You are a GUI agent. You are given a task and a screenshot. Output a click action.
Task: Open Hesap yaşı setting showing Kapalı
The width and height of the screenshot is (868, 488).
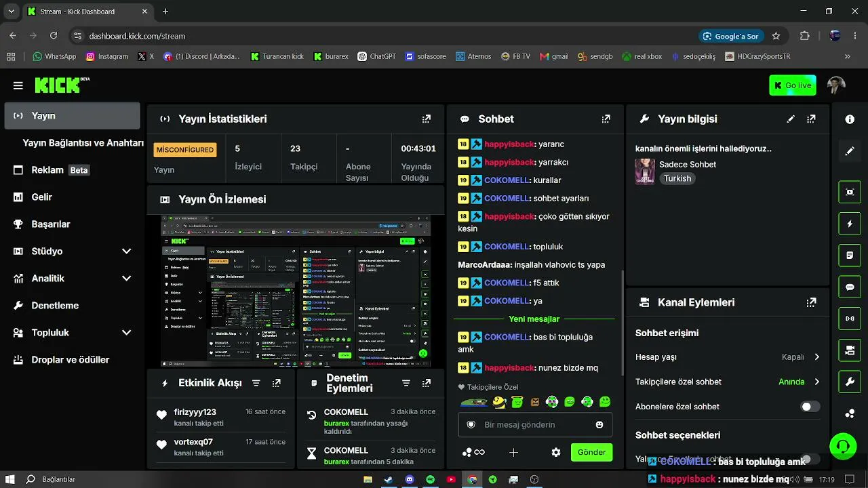(728, 357)
